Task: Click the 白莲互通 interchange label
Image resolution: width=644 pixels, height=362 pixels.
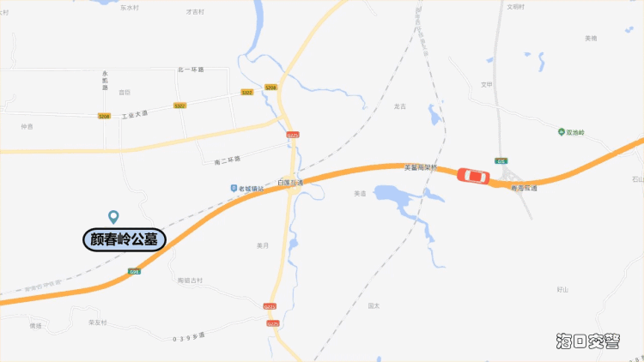Action: click(x=290, y=183)
